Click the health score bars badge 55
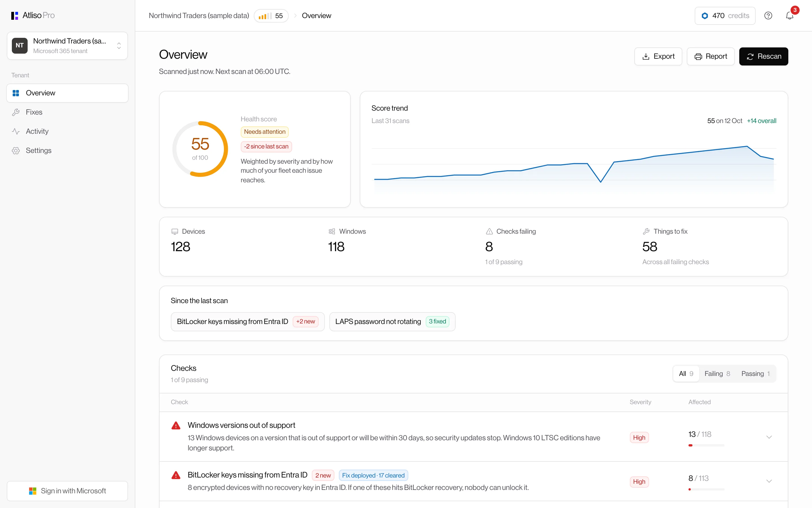Viewport: 812px width, 508px height. tap(271, 16)
